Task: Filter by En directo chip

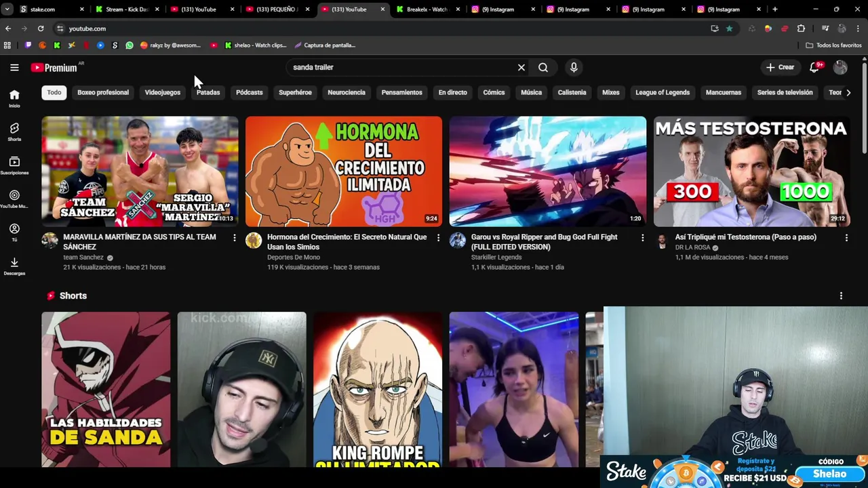Action: coord(452,92)
